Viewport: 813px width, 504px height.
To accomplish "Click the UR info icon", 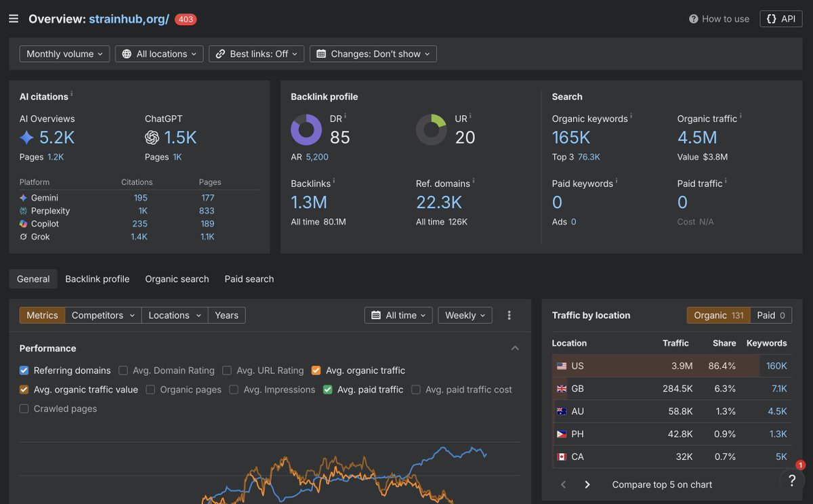I will (470, 116).
